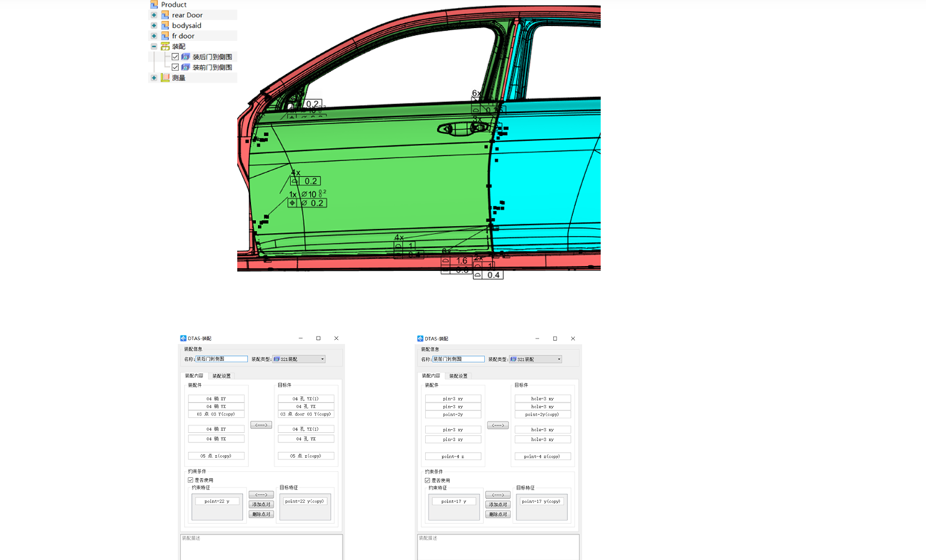Uncheck the 装前门到侧围 checkbox

click(x=174, y=67)
